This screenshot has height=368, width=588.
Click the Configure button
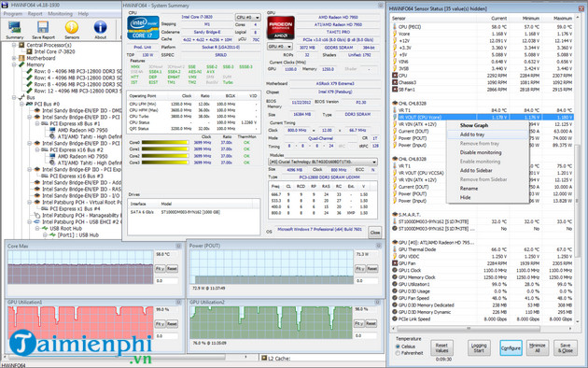point(511,348)
